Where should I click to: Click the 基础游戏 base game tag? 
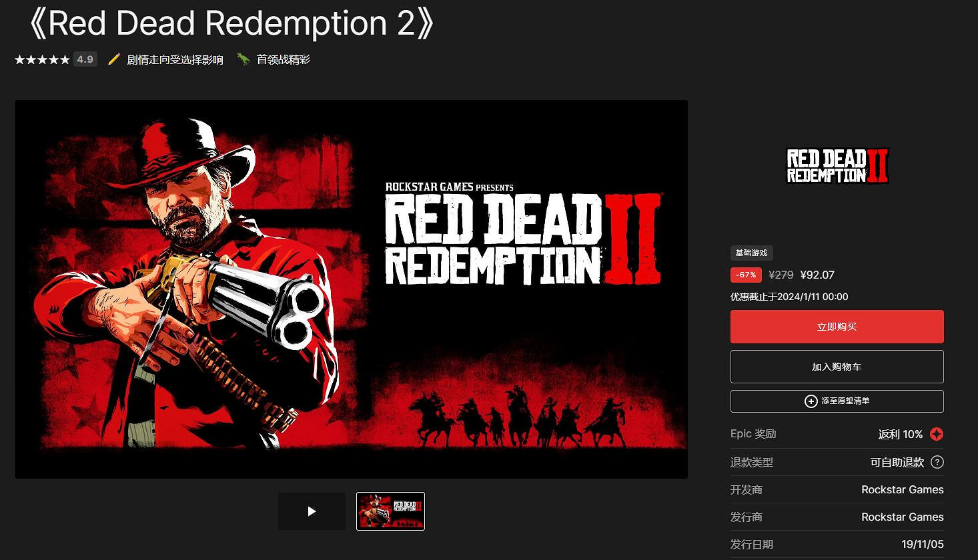[x=751, y=253]
